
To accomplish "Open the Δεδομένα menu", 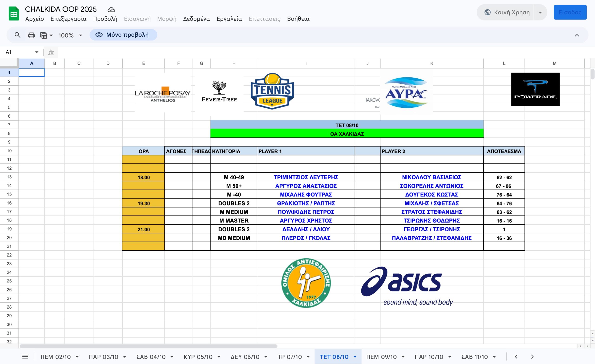I will [196, 19].
